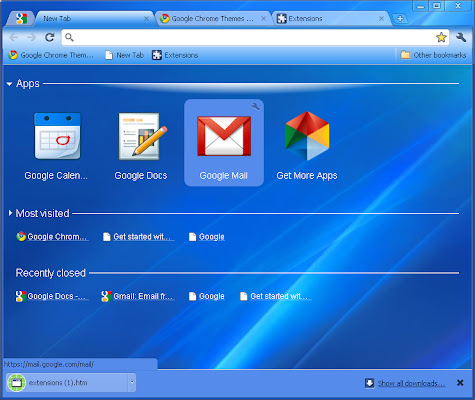Screen dimensions: 475x400
Task: Open the pinned Google tab
Action: coord(21,18)
